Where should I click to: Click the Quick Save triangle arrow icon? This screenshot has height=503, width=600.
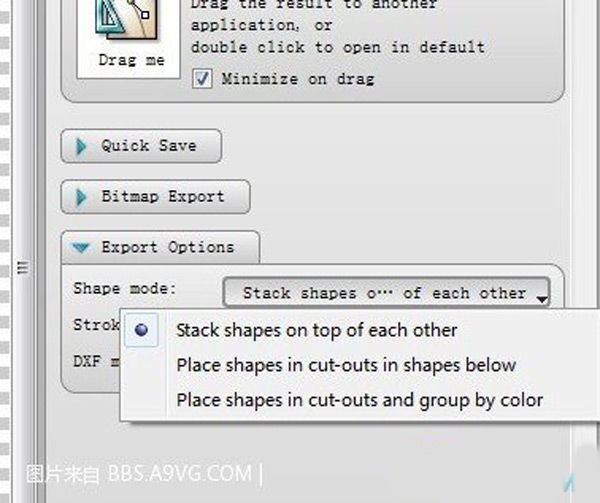pyautogui.click(x=81, y=146)
